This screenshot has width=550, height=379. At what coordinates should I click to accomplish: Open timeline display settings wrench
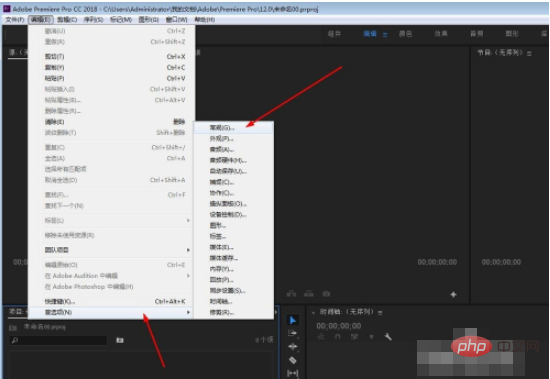click(388, 337)
